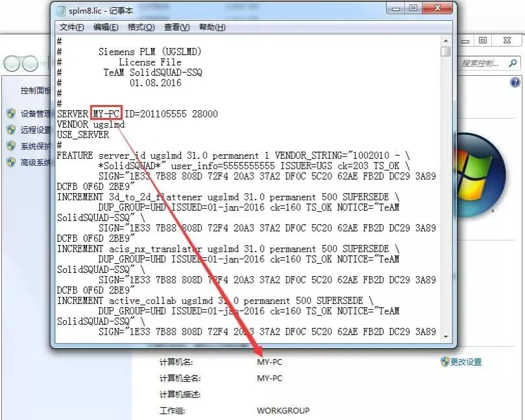Click the Notepad document icon in title bar

tap(61, 11)
